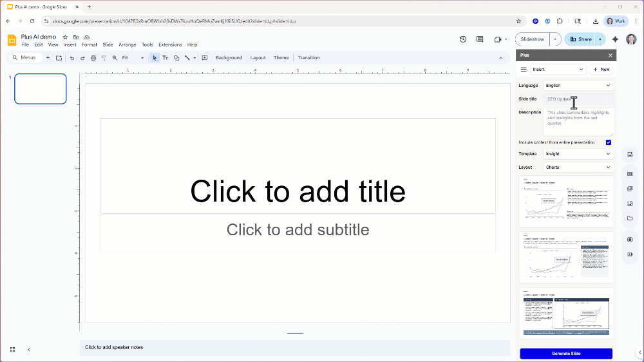Collapse the toolbar with up chevron
The image size is (644, 362).
[x=500, y=58]
